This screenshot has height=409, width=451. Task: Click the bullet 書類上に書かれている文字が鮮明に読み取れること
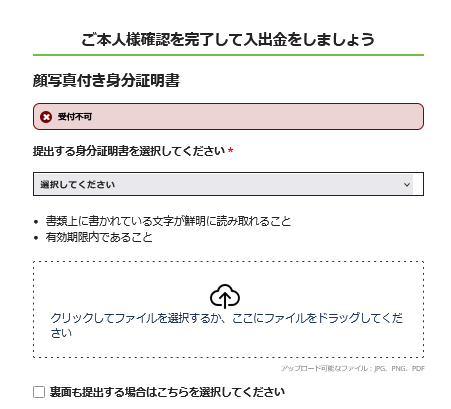tap(168, 221)
